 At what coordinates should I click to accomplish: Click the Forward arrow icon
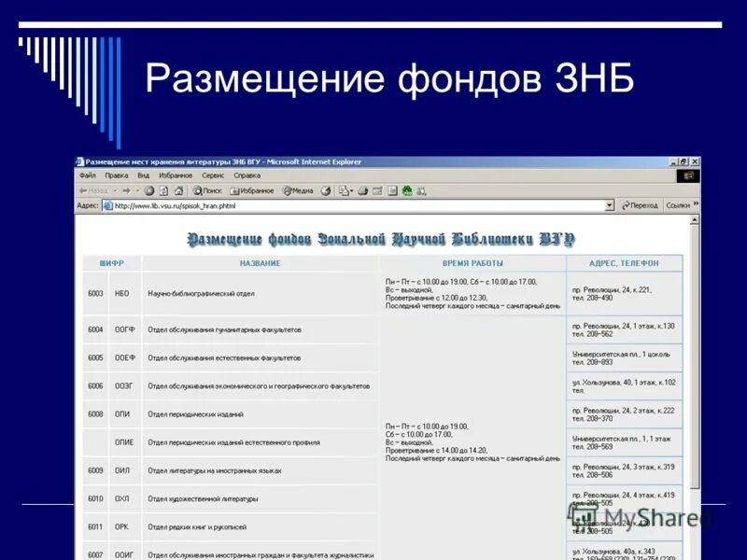point(127,191)
